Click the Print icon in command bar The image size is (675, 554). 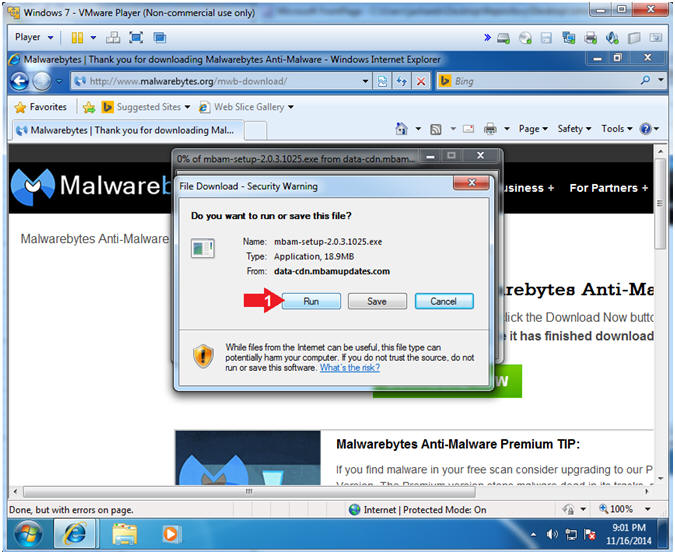(490, 129)
